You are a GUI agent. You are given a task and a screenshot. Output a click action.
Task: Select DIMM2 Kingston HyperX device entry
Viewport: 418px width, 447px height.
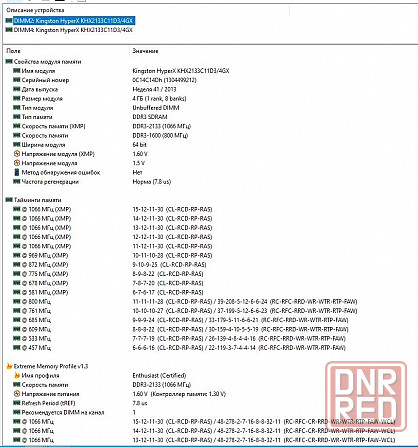[73, 21]
